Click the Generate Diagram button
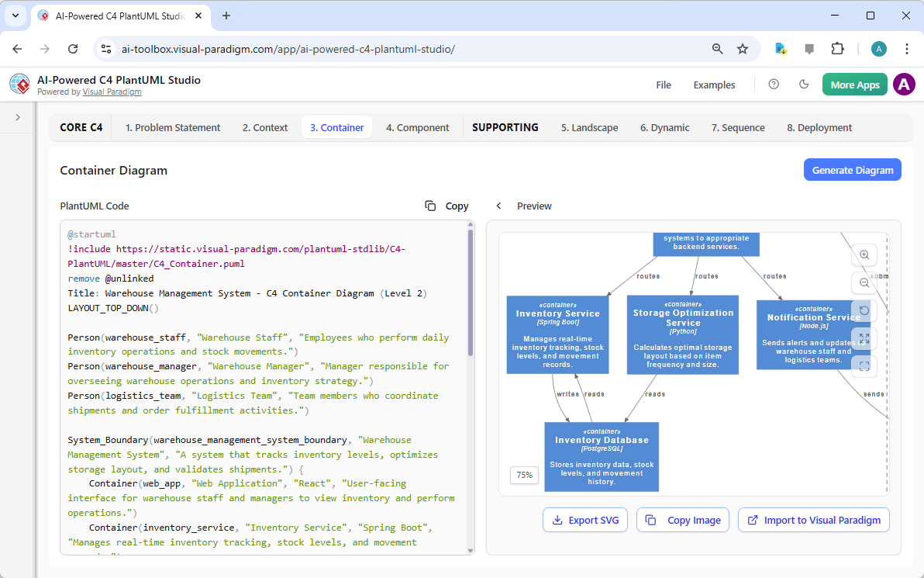 tap(852, 169)
